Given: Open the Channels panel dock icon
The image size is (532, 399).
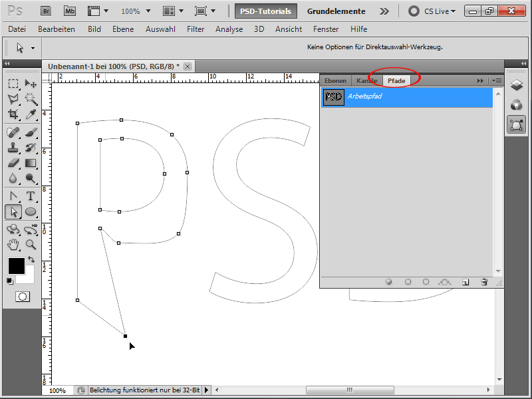Looking at the screenshot, I should tap(517, 105).
